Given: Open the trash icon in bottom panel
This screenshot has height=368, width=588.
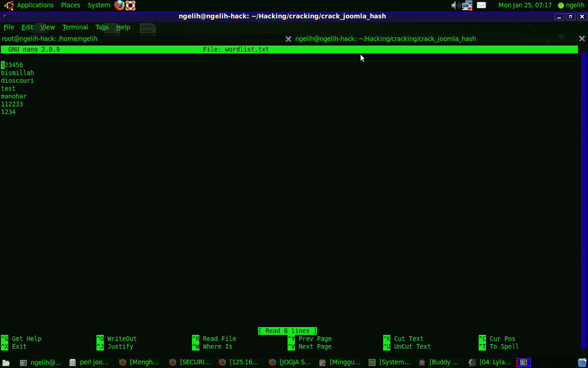Looking at the screenshot, I should point(582,362).
